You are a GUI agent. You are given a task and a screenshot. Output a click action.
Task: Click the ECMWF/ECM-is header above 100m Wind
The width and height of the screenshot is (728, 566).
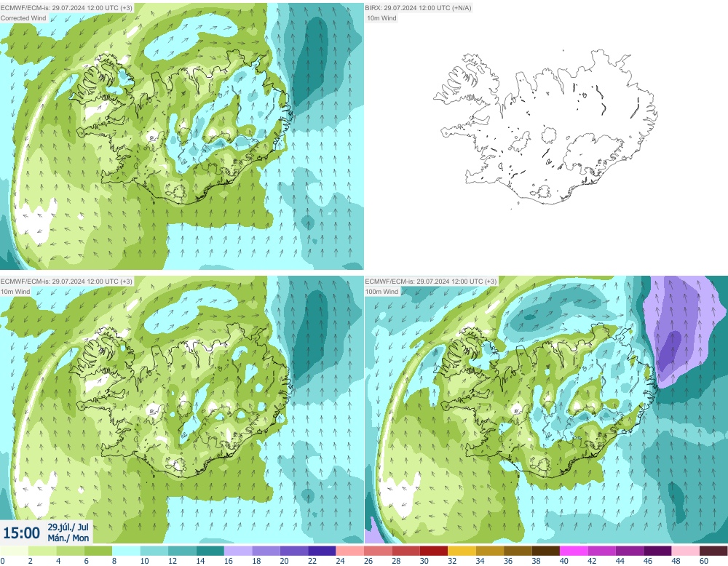coord(431,281)
